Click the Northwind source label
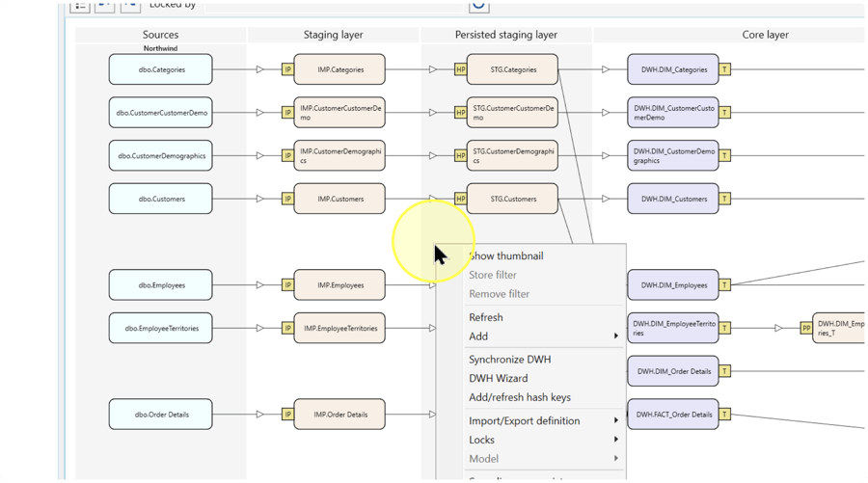Screen dimensions: 868x483 pyautogui.click(x=160, y=49)
